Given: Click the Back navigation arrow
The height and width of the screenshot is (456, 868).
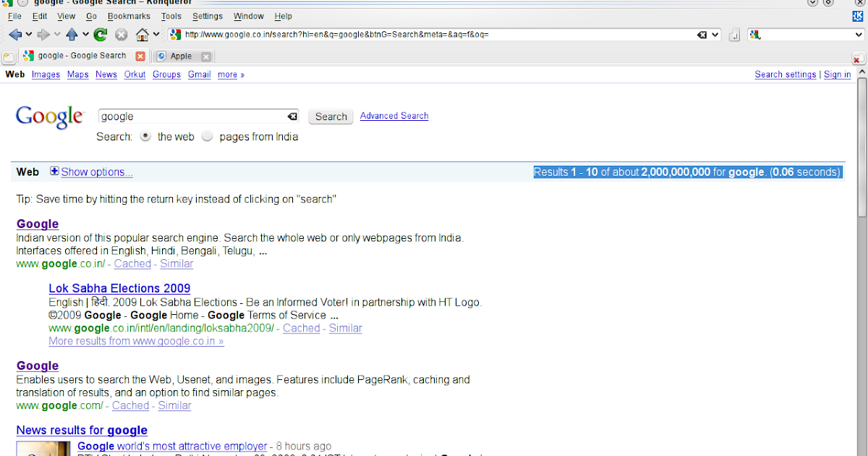Looking at the screenshot, I should (x=14, y=34).
